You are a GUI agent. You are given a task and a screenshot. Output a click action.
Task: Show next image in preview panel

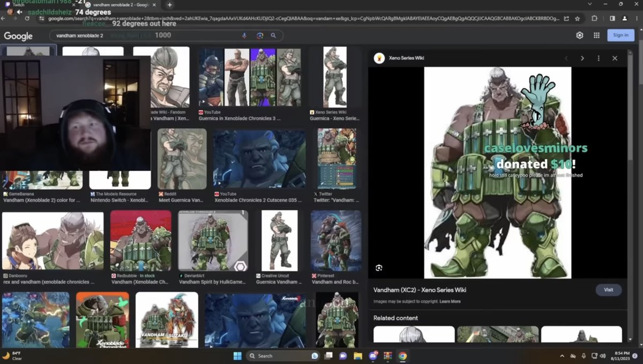pyautogui.click(x=582, y=58)
